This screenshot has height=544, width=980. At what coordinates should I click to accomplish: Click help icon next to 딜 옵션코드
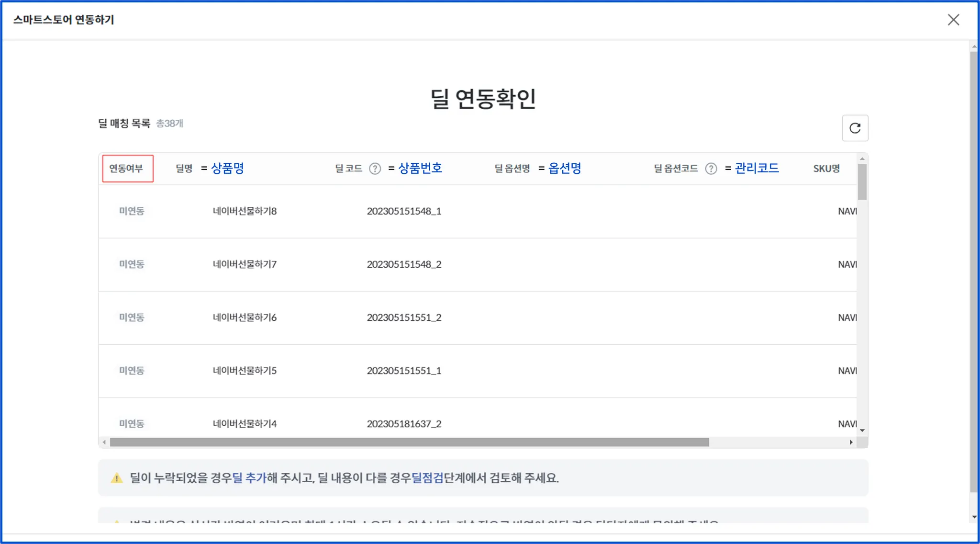click(711, 169)
